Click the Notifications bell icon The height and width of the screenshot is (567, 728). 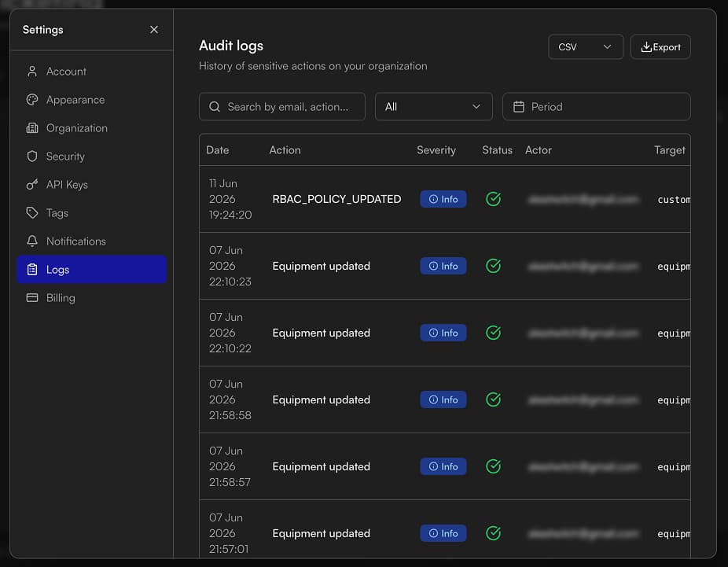pos(32,241)
